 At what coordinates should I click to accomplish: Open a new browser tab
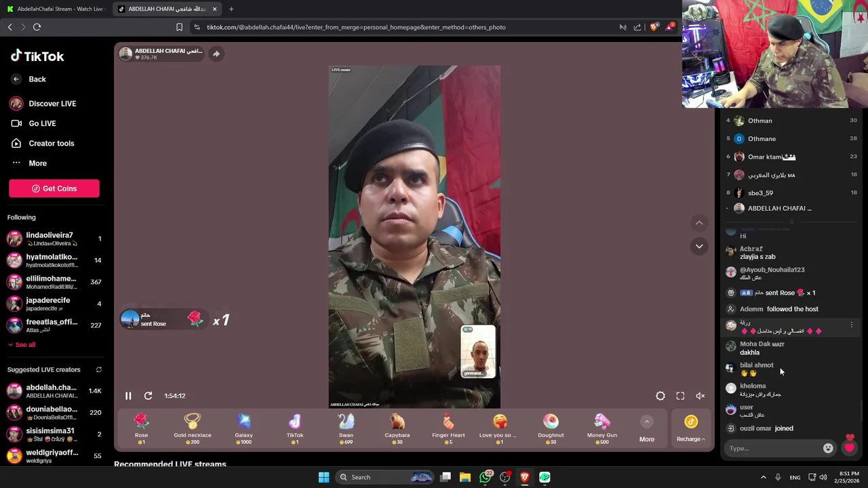(231, 9)
